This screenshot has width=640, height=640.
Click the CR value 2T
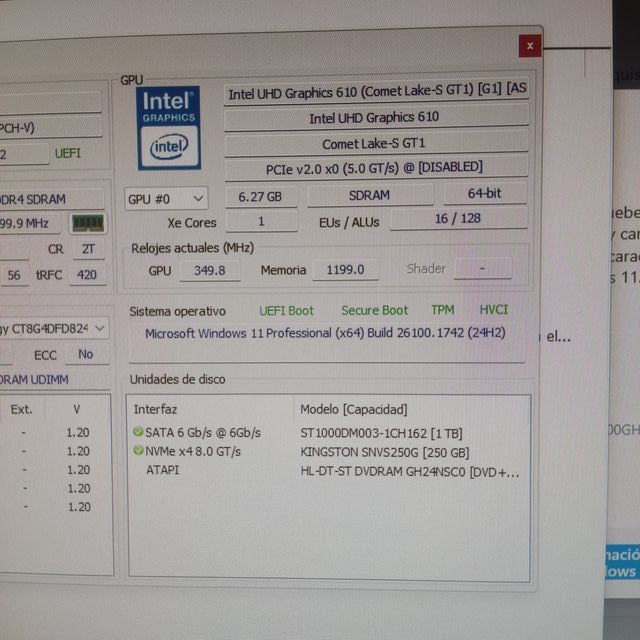89,249
